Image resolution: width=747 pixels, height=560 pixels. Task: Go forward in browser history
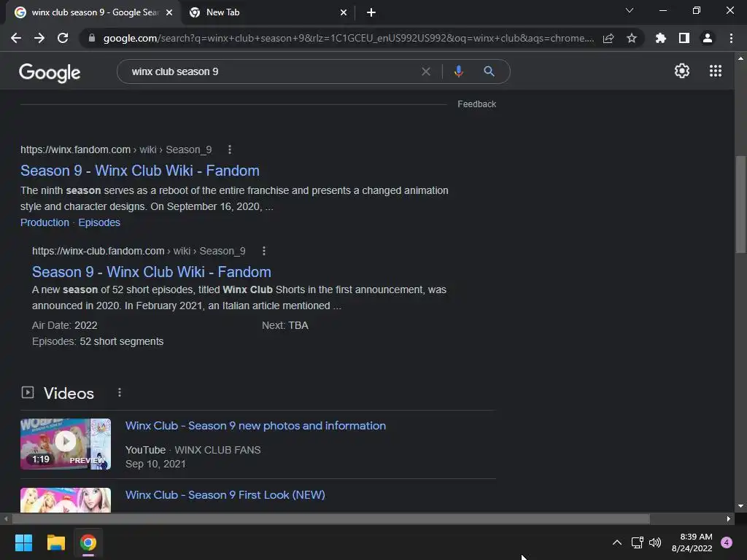39,38
